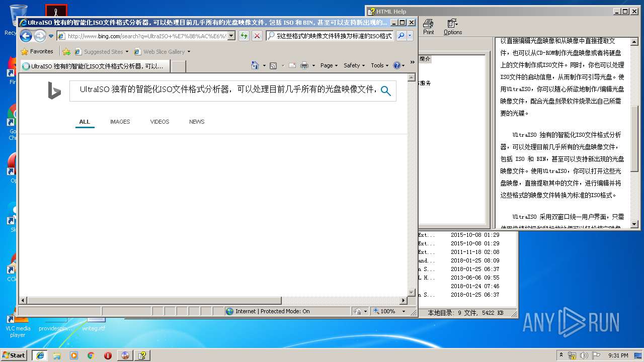Go back with IE Back arrow
The width and height of the screenshot is (644, 362).
click(26, 36)
